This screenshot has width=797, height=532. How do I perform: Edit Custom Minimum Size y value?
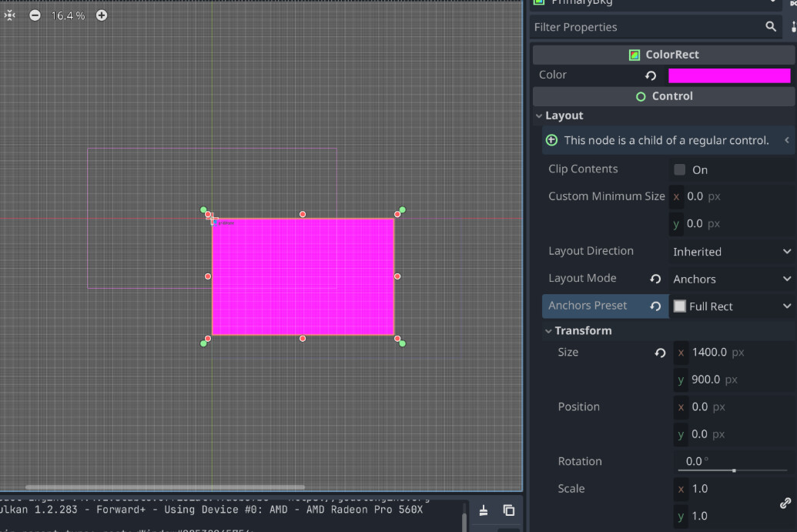click(x=732, y=223)
